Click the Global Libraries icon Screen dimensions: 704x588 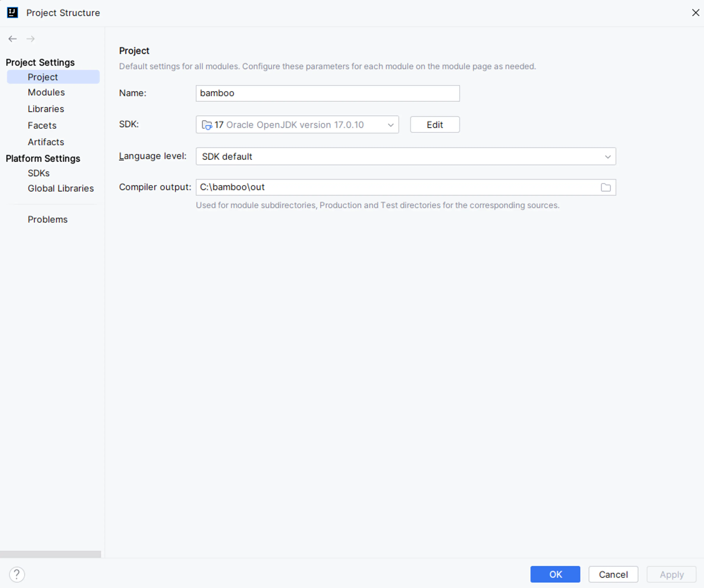(60, 188)
